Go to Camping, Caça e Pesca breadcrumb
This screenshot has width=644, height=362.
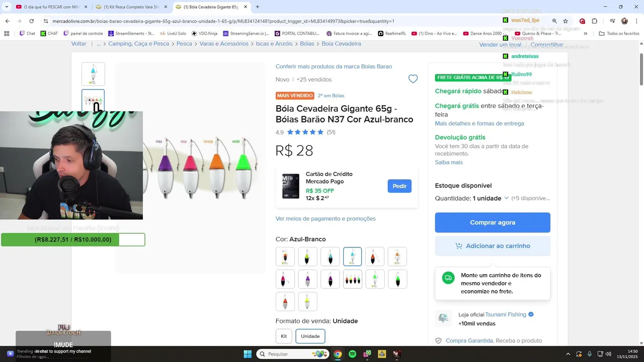click(x=139, y=44)
